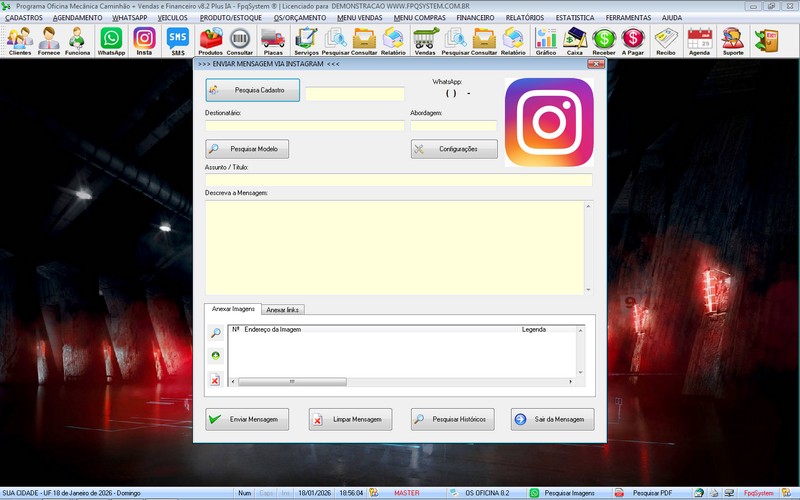
Task: Open the PRODUTO/ESTOQUE menu
Action: click(x=231, y=17)
